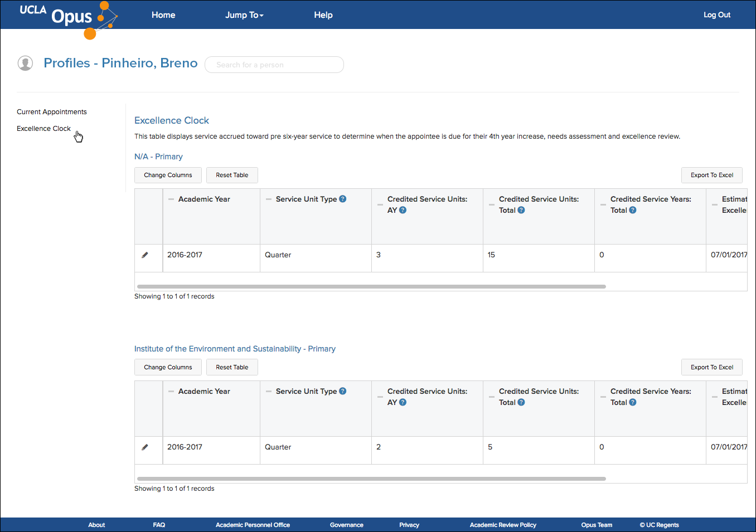This screenshot has width=756, height=532.
Task: Open Governance footer link
Action: pyautogui.click(x=346, y=525)
